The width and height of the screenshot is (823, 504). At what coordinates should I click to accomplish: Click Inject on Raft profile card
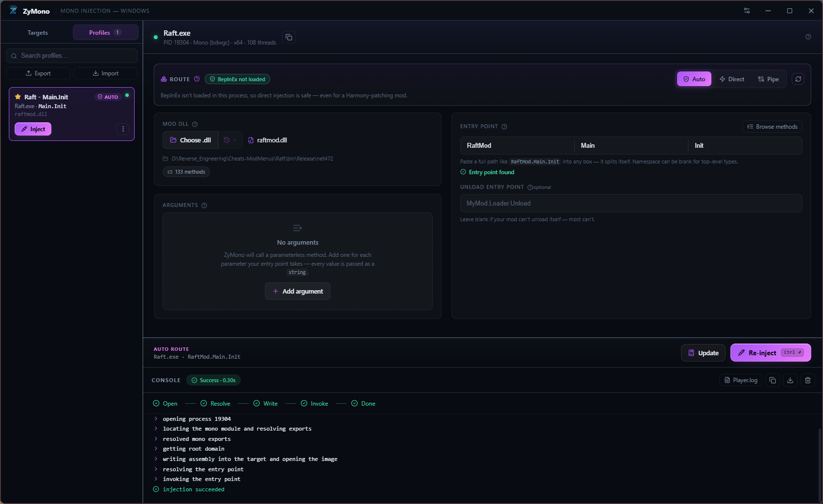point(33,129)
